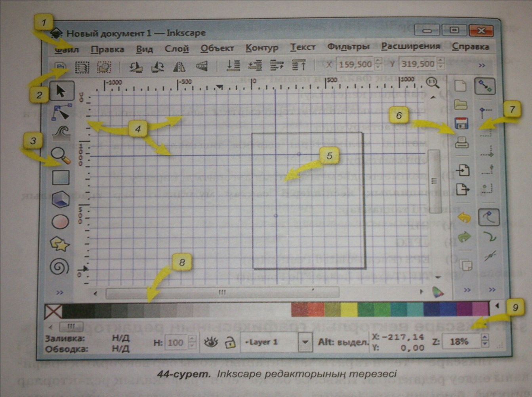532x397 pixels.
Task: Click the yellow Undo arrow
Action: coord(464,217)
